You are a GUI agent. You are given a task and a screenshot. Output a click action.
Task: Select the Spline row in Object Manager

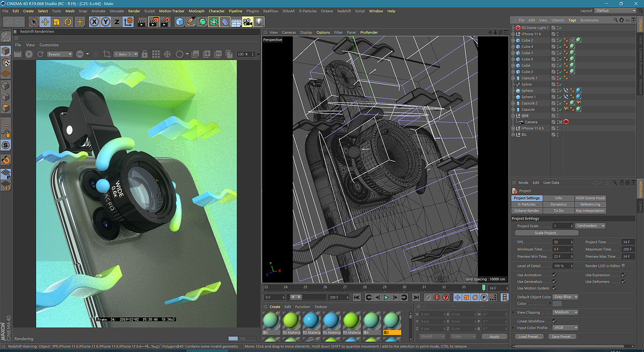point(527,84)
